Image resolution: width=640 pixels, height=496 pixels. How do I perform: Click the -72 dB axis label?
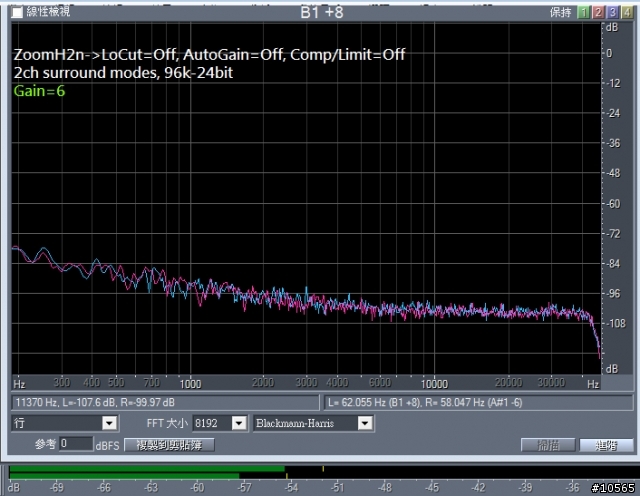click(x=612, y=234)
